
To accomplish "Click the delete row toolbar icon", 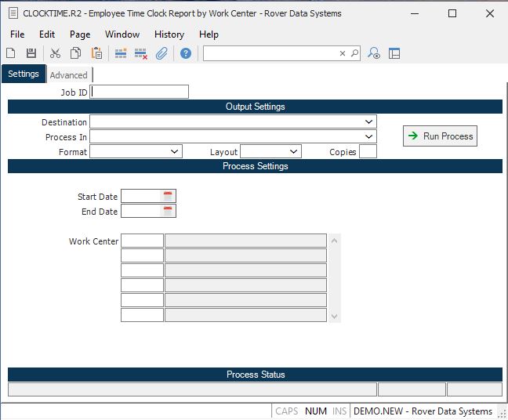I will coord(141,53).
